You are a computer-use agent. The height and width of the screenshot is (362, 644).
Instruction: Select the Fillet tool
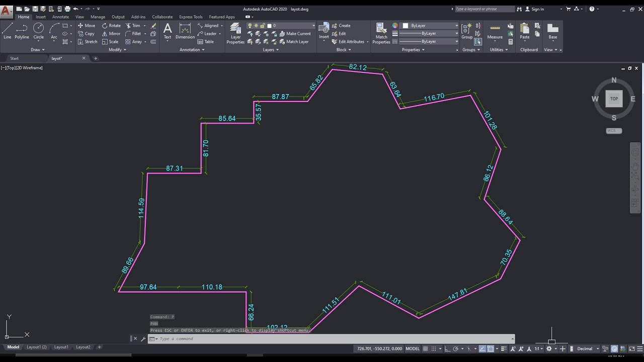(x=133, y=34)
